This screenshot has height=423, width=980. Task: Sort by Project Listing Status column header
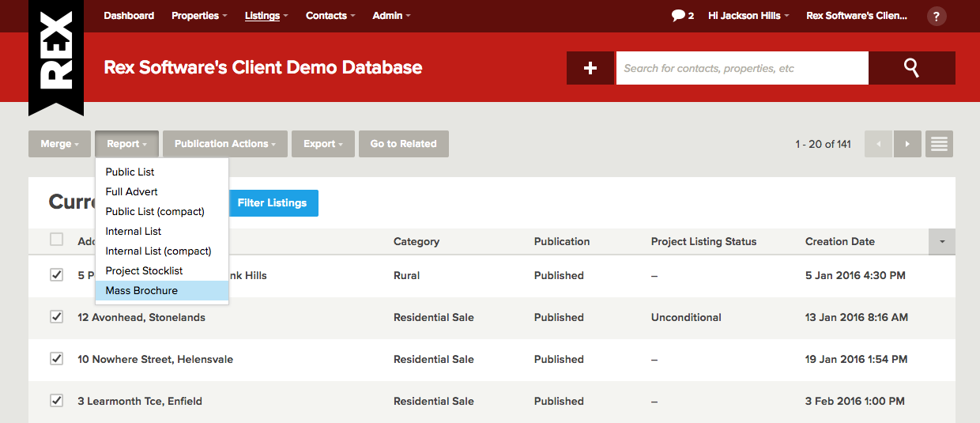click(704, 241)
